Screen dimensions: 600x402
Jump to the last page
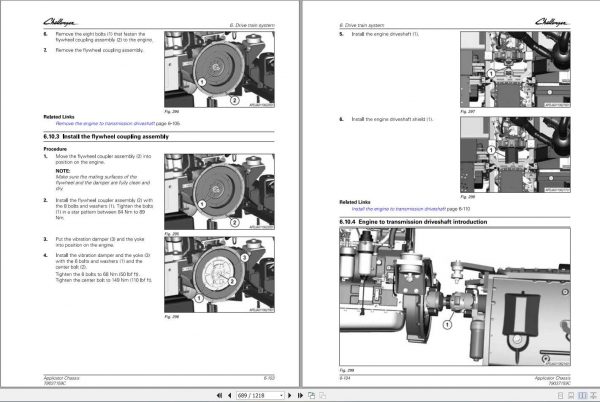(300, 395)
